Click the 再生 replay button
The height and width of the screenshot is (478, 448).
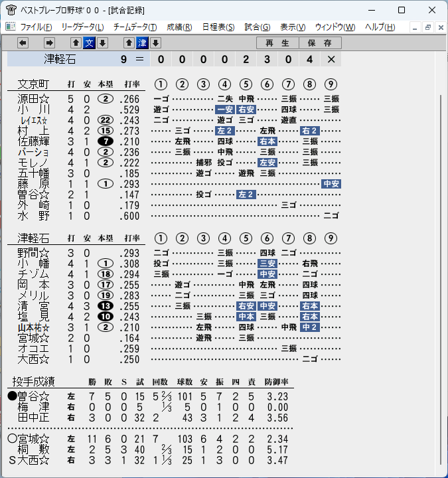[277, 43]
